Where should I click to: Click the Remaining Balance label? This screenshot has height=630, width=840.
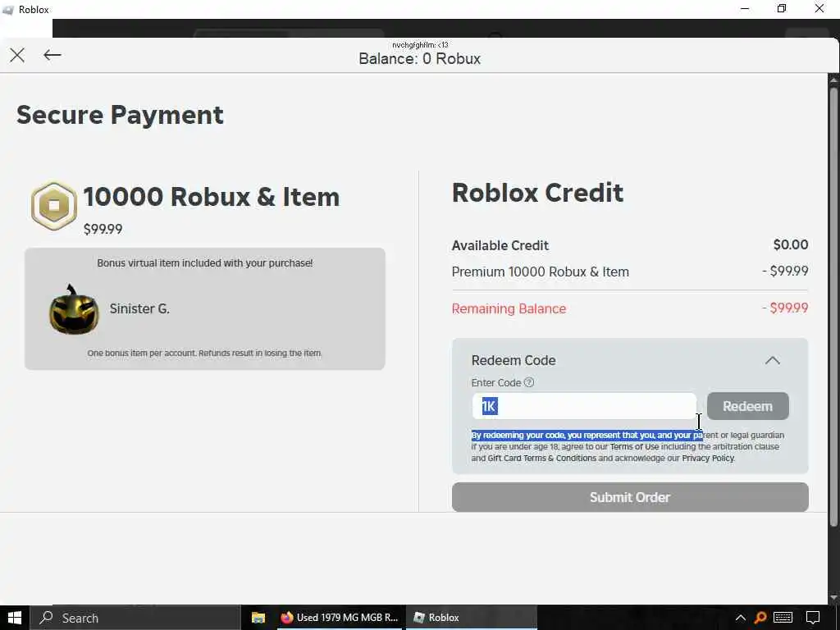click(x=509, y=308)
